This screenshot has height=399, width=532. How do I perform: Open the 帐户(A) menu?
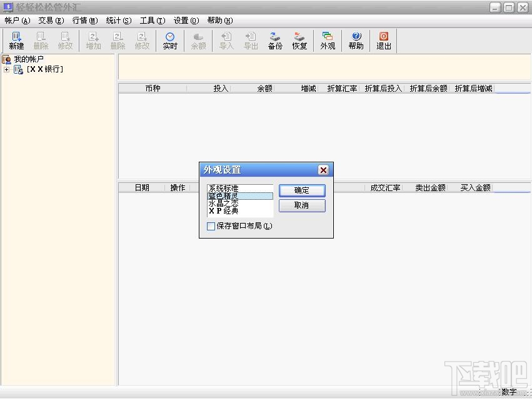(17, 20)
